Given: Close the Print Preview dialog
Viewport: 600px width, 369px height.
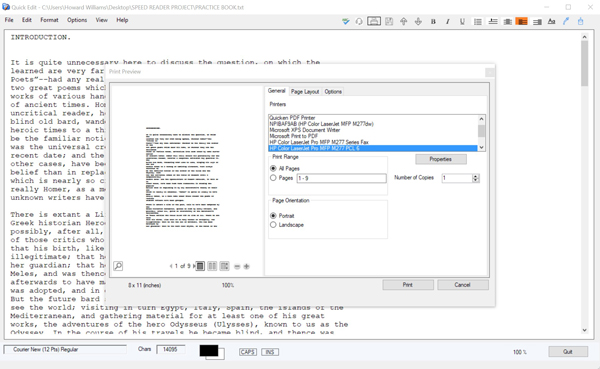Looking at the screenshot, I should (x=489, y=72).
